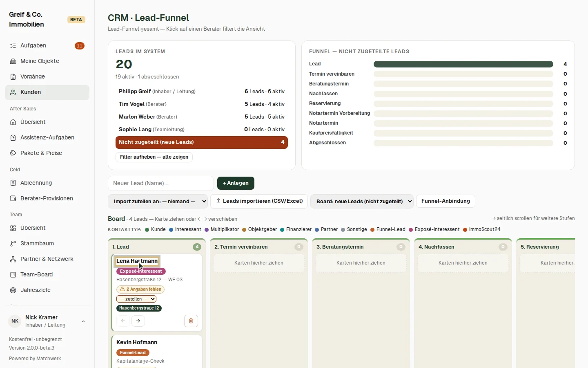Click the Lead funnel progress bar

pyautogui.click(x=463, y=64)
